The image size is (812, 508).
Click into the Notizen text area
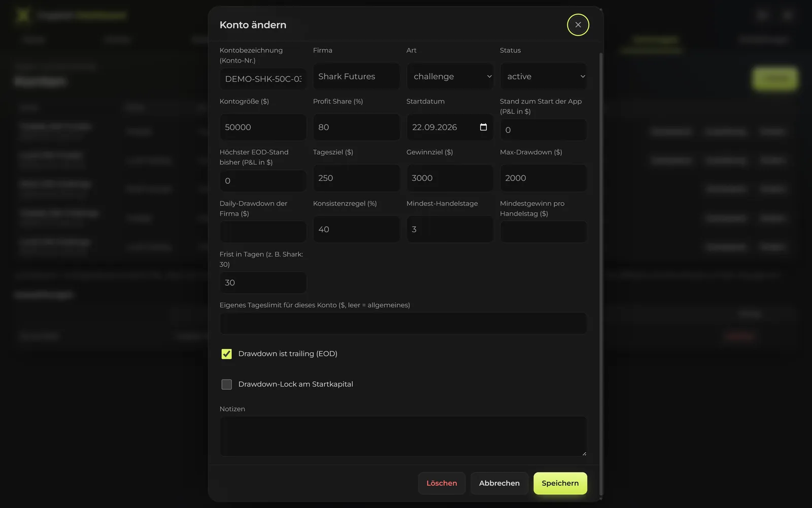[403, 436]
